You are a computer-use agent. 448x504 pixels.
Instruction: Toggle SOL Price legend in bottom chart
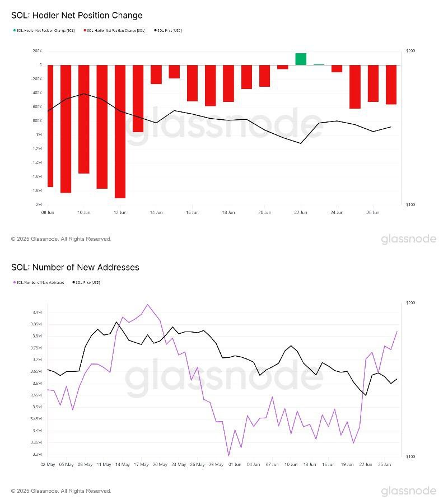coord(86,283)
